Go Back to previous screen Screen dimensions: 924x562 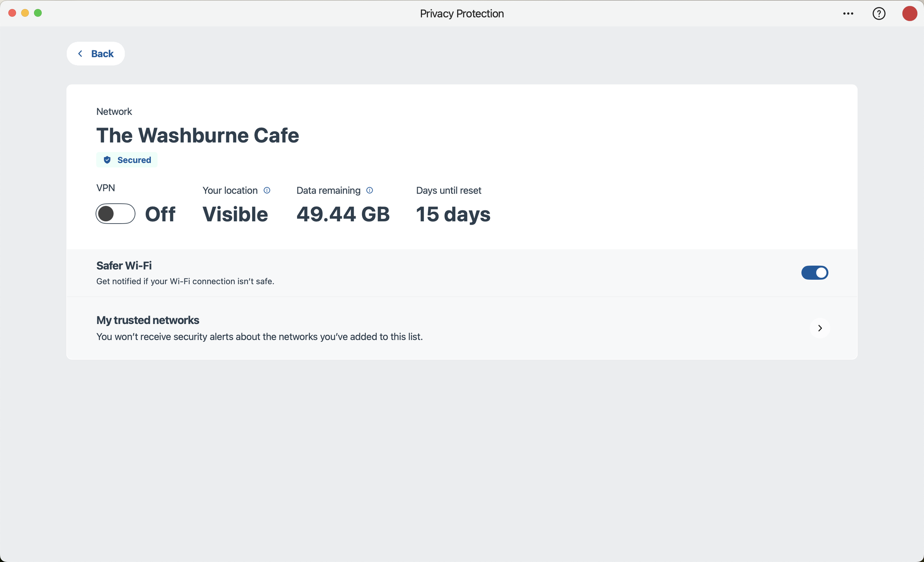coord(96,54)
